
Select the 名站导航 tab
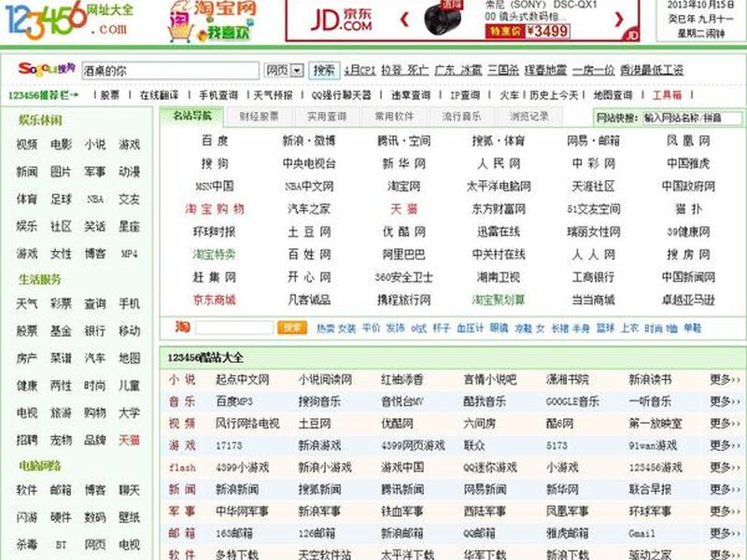192,116
